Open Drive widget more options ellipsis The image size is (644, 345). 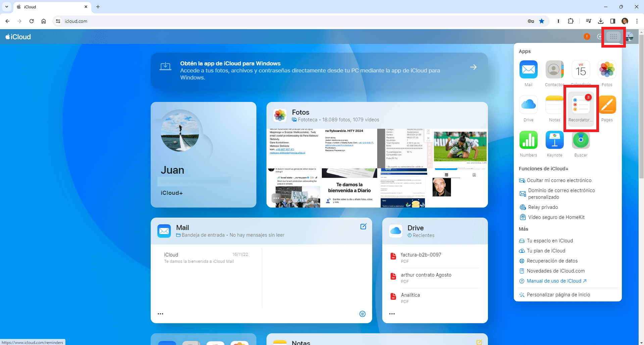[392, 314]
